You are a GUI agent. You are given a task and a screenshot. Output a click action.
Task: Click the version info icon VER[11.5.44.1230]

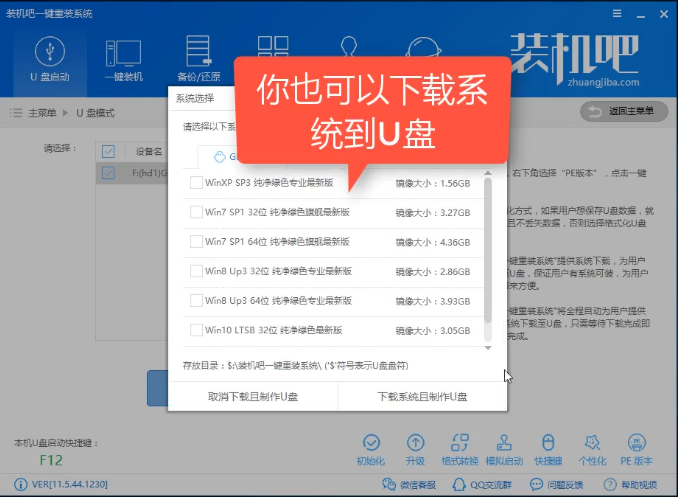pyautogui.click(x=20, y=484)
